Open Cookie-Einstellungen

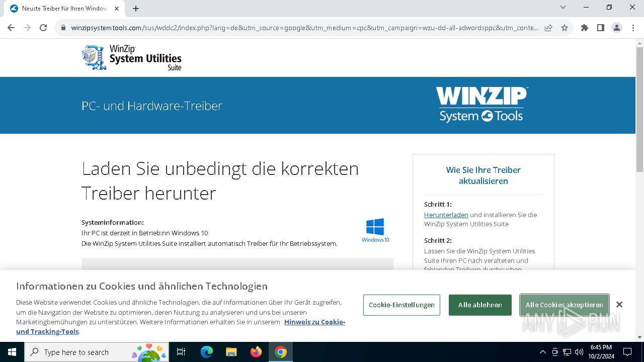coord(401,305)
